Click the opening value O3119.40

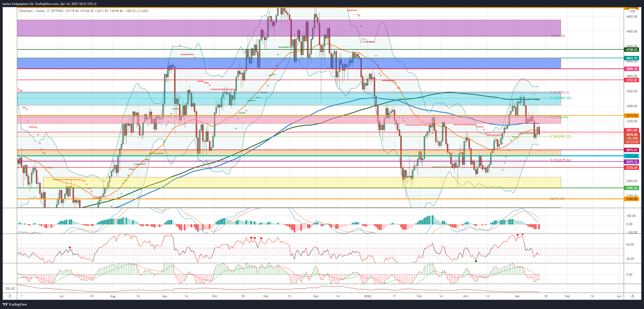(x=72, y=11)
